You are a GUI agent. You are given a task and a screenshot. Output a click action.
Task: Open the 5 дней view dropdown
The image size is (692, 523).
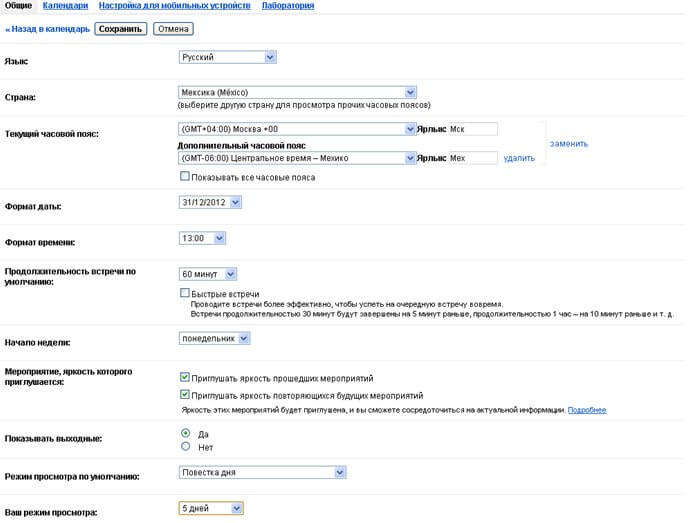coord(210,508)
